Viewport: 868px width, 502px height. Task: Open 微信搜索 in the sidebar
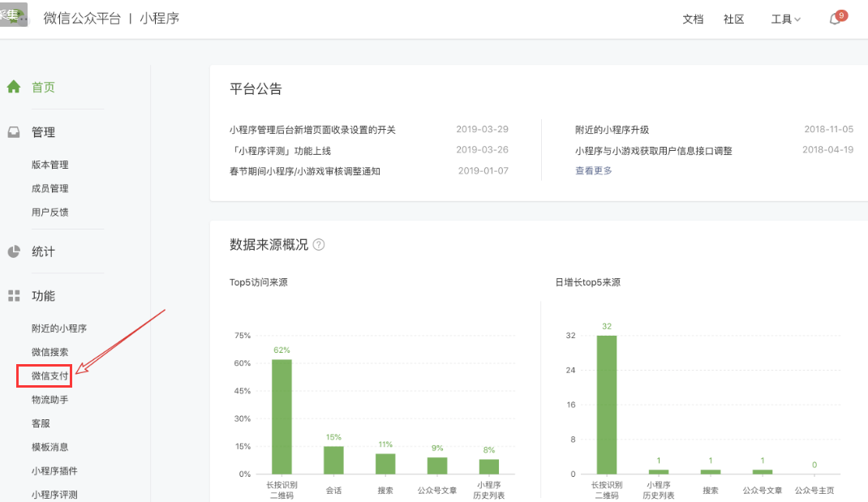coord(49,353)
